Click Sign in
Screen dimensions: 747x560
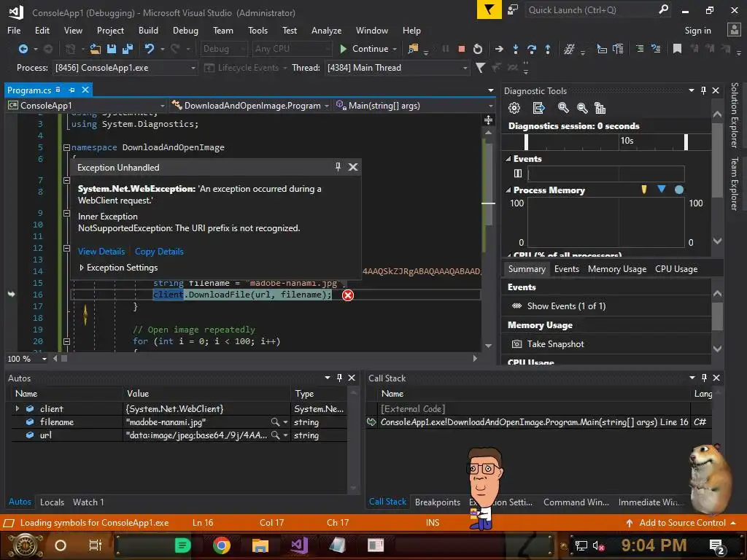697,31
